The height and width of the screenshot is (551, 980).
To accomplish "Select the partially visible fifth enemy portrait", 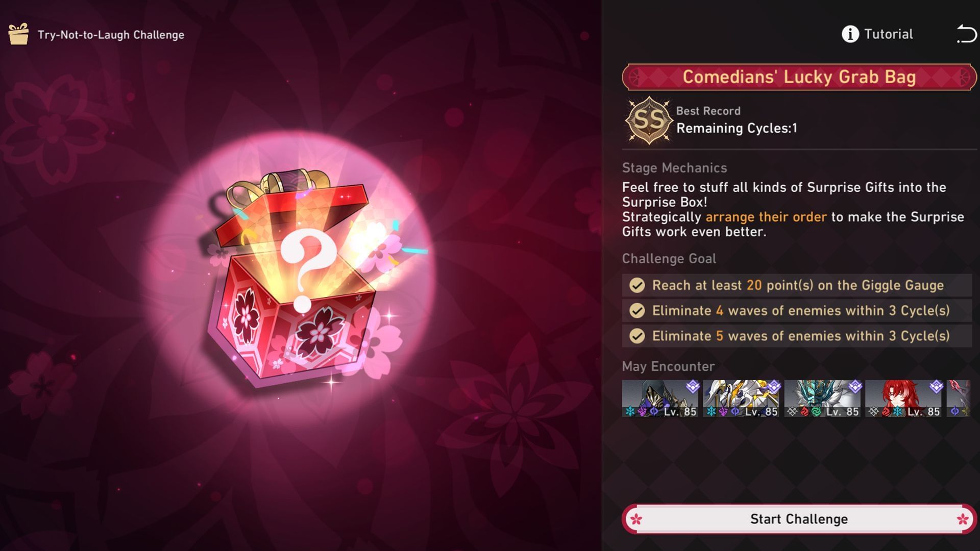I will pos(959,398).
